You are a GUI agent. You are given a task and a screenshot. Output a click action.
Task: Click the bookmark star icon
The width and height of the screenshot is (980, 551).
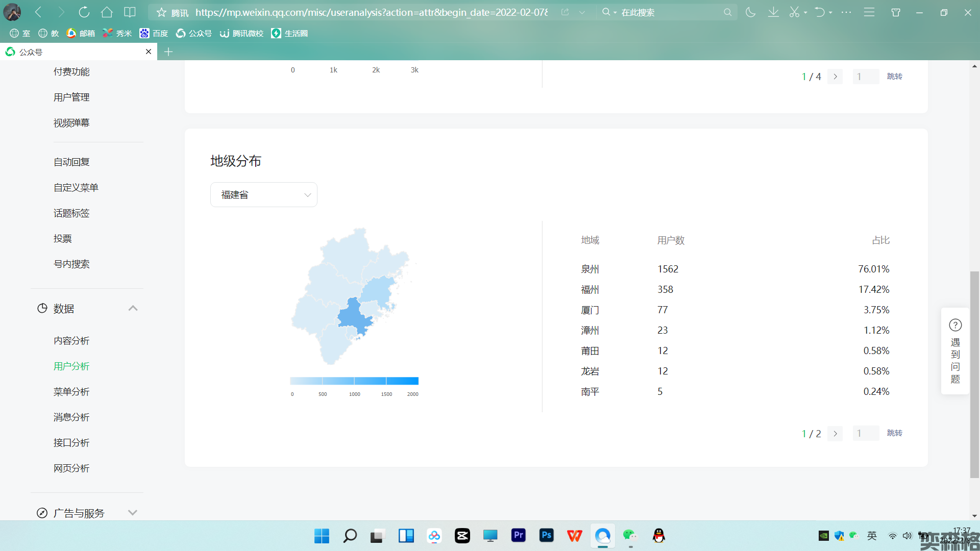coord(161,12)
